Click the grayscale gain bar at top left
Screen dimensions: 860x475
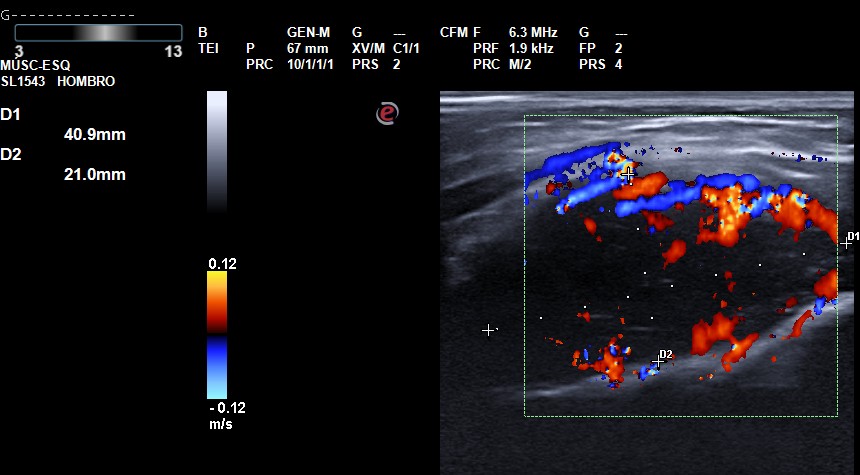click(98, 33)
